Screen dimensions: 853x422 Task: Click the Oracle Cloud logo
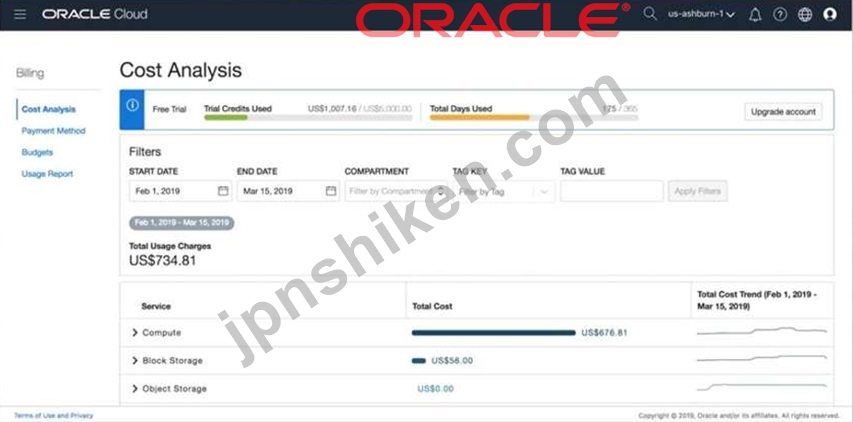(x=95, y=14)
